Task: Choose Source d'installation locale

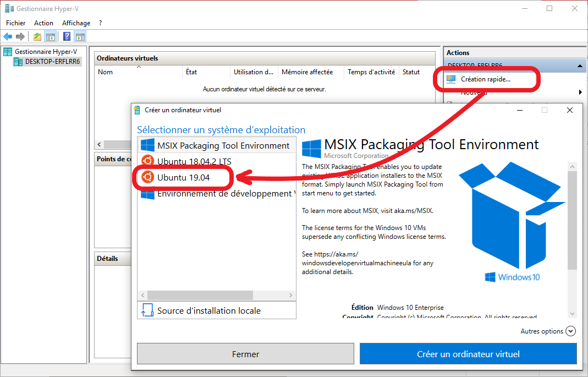Action: click(x=208, y=311)
